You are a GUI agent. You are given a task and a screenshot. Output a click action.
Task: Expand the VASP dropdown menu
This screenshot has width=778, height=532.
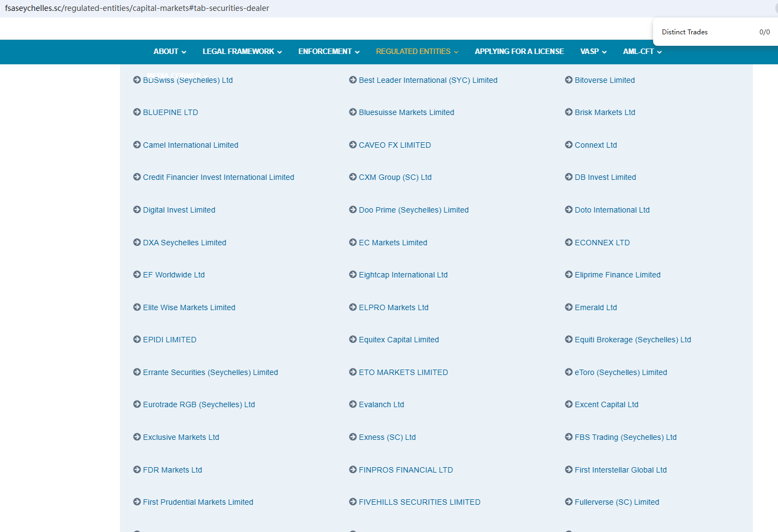point(593,52)
